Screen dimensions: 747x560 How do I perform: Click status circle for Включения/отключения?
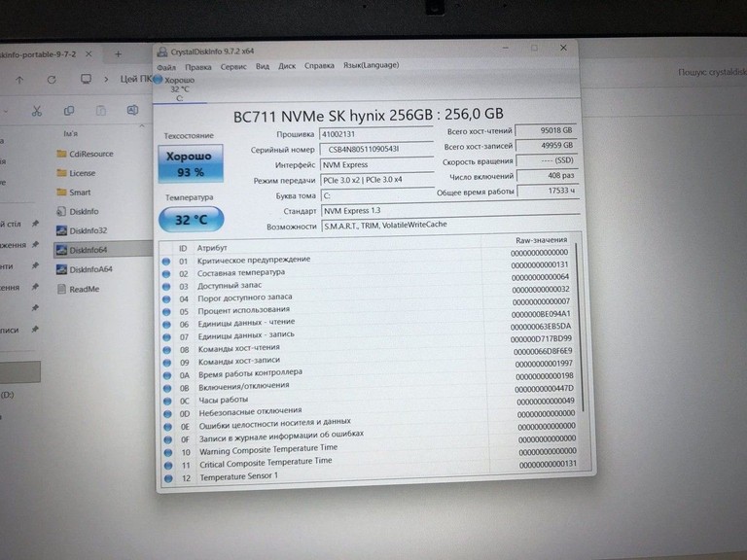167,389
